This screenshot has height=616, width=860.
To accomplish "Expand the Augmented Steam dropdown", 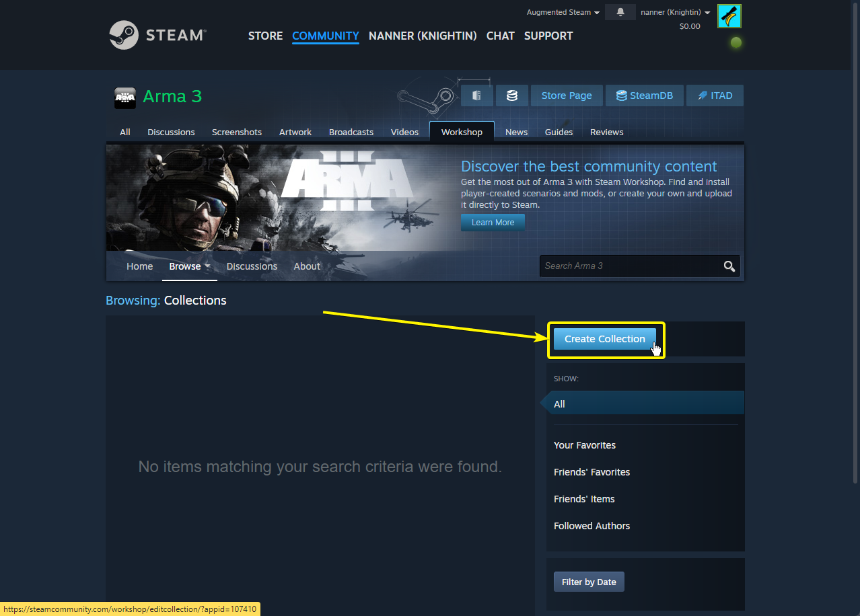I will pyautogui.click(x=563, y=12).
